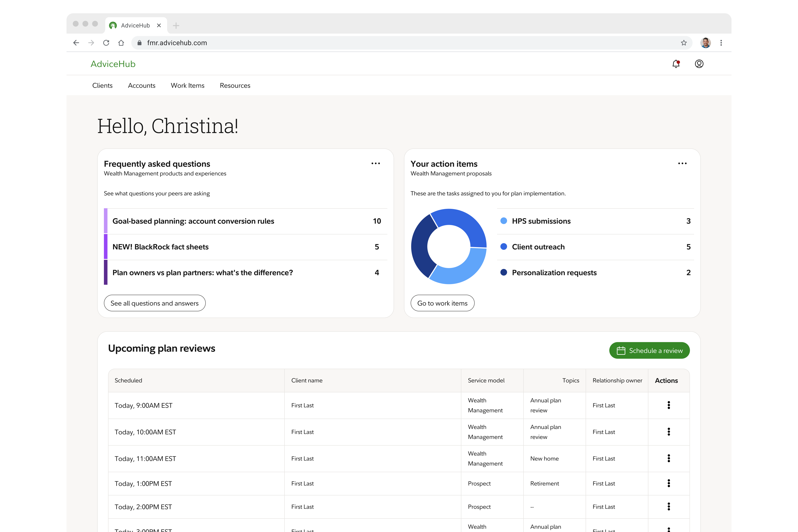Select the Client outreach legend swatch
798x532 pixels.
[x=504, y=247]
